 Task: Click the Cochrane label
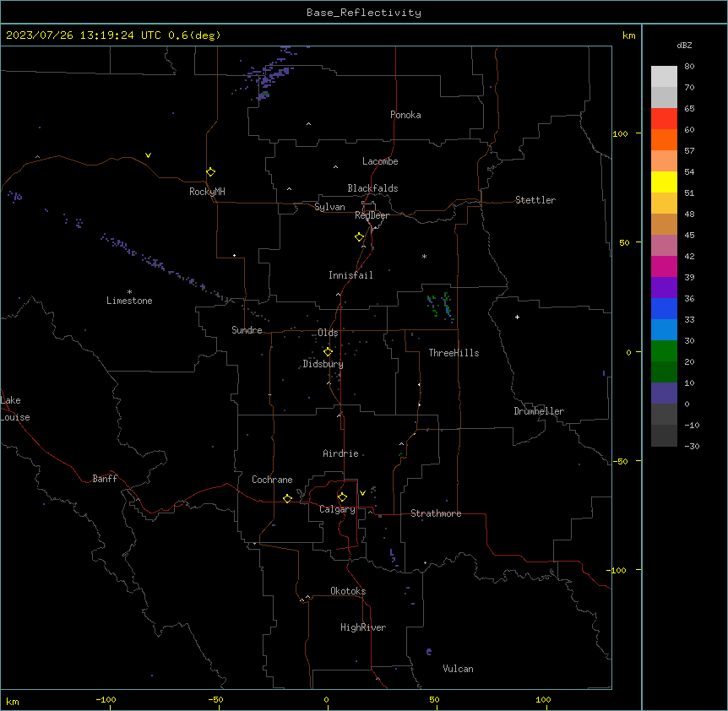(x=272, y=480)
